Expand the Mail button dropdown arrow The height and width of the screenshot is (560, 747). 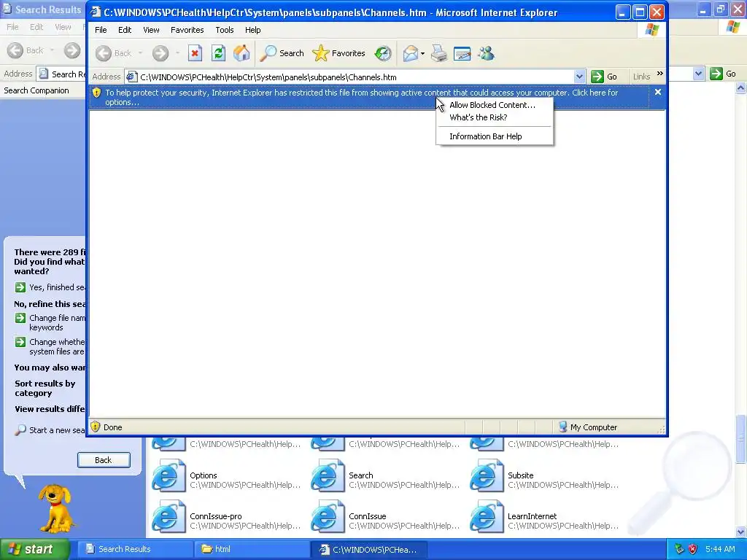[x=422, y=53]
